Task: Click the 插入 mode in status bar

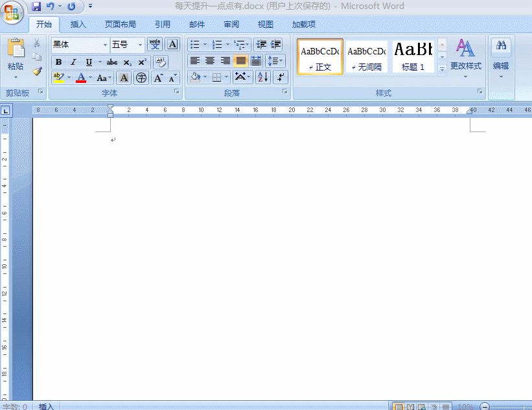Action: (x=46, y=407)
